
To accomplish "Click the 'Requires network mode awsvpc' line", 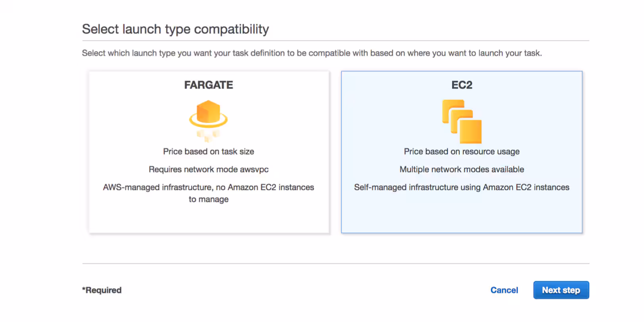I will click(208, 169).
